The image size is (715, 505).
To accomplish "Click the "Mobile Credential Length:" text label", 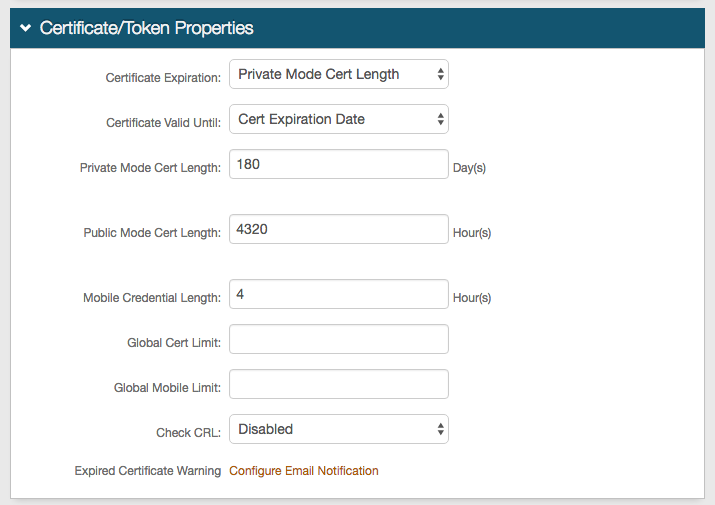I will pos(152,298).
